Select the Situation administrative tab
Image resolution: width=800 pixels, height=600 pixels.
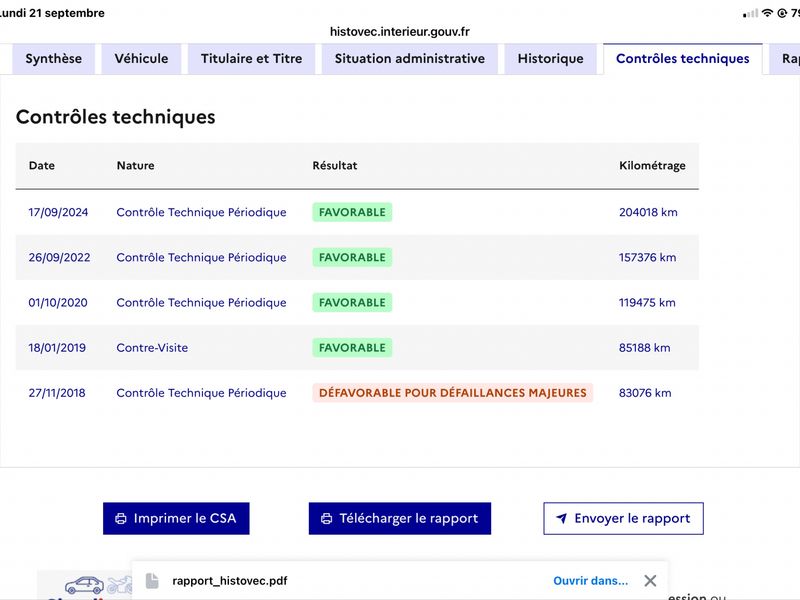pyautogui.click(x=410, y=59)
